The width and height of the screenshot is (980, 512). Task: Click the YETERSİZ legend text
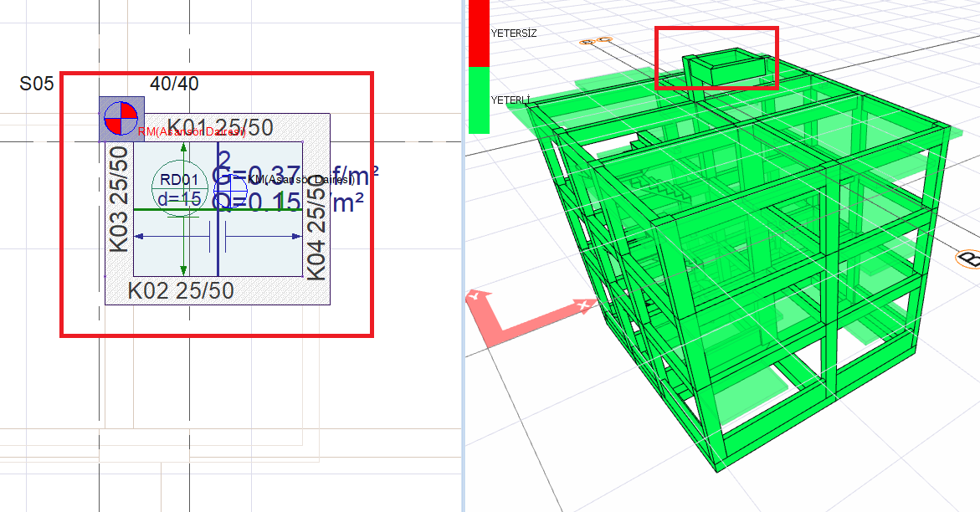click(x=514, y=33)
